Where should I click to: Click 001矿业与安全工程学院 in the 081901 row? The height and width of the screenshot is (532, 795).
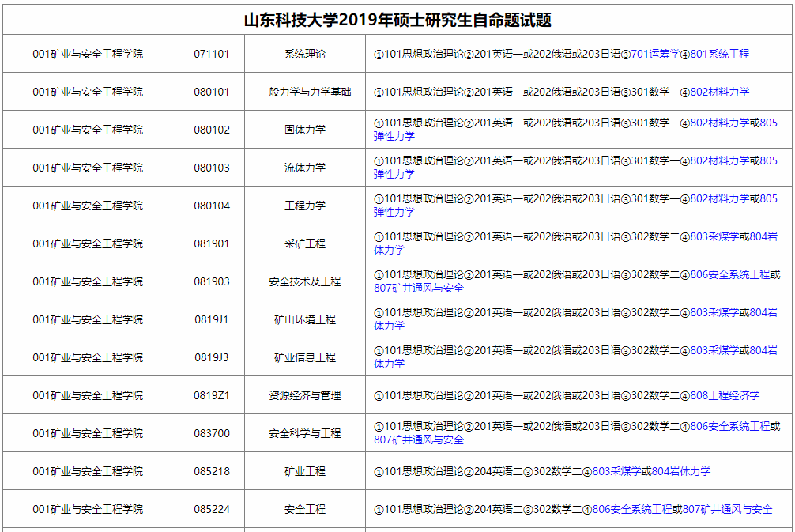point(88,243)
